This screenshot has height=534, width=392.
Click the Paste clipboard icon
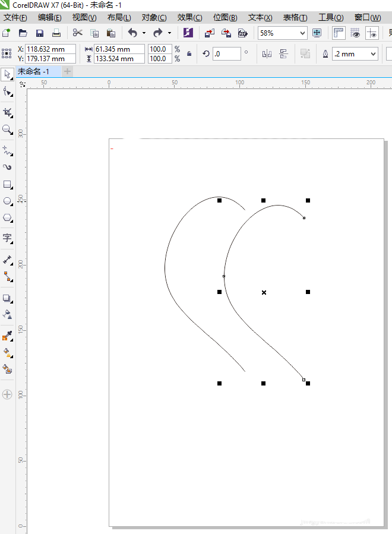[111, 33]
